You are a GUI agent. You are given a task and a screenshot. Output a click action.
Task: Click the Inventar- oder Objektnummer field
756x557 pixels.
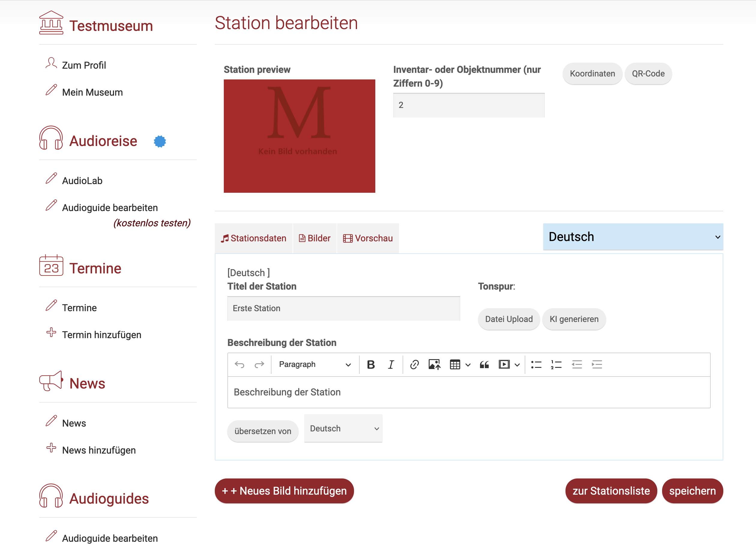tap(469, 105)
